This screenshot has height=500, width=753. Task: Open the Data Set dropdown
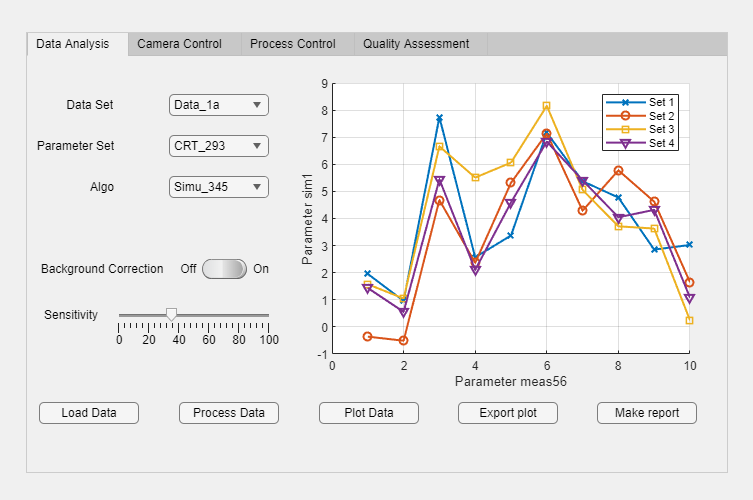(x=219, y=105)
